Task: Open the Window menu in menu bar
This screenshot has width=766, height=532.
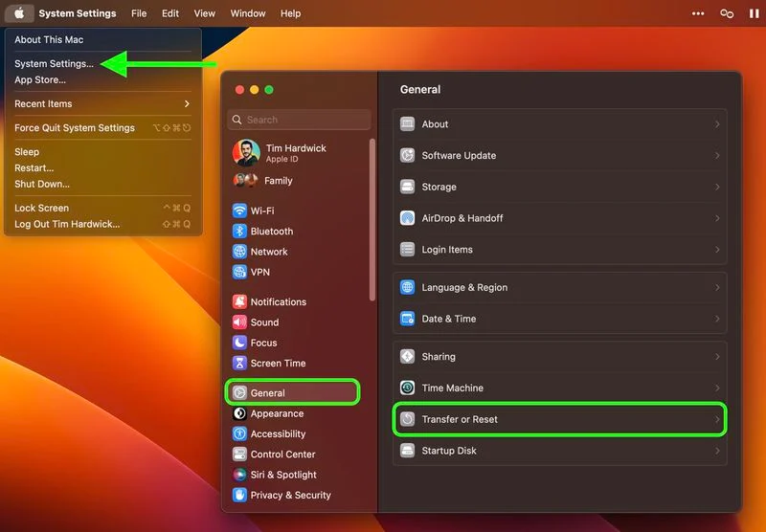Action: [248, 13]
